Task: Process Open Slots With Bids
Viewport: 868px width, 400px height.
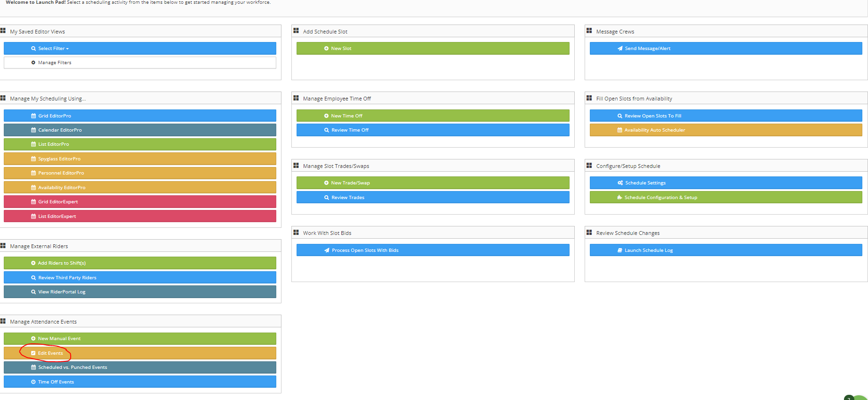Action: (432, 250)
